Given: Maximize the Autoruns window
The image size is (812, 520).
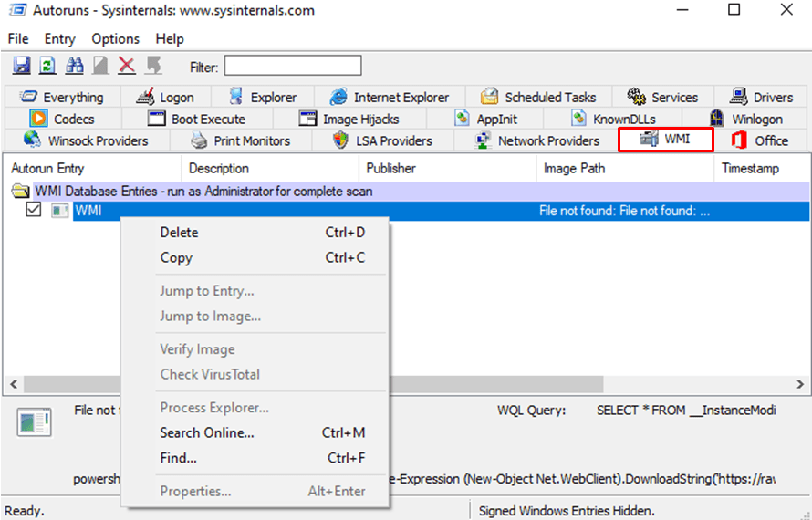Looking at the screenshot, I should coord(734,9).
